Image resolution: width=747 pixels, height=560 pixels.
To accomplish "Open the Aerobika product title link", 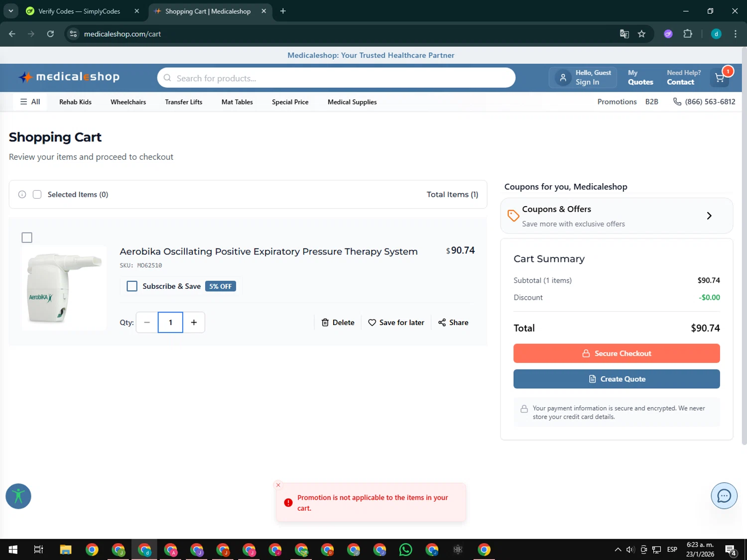I will (x=268, y=251).
